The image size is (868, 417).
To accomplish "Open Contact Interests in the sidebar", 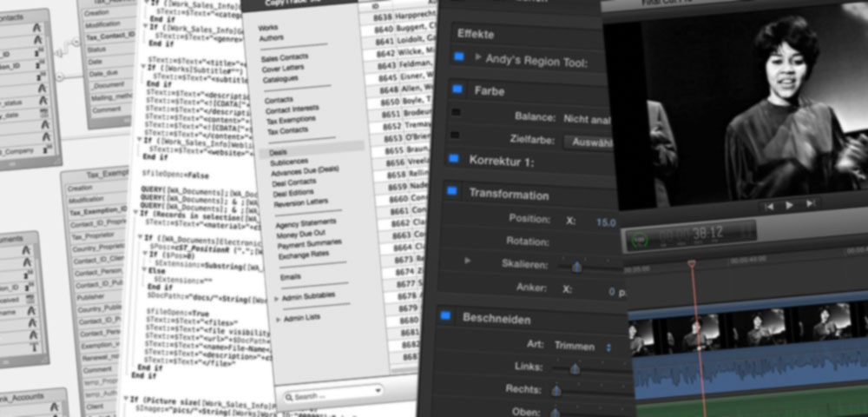I will [x=292, y=110].
